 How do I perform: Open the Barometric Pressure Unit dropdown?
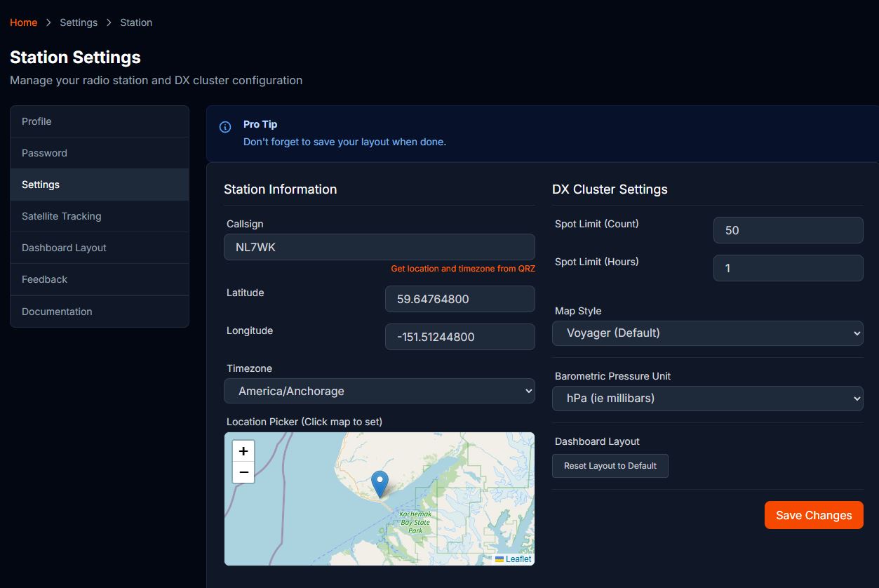(x=708, y=398)
